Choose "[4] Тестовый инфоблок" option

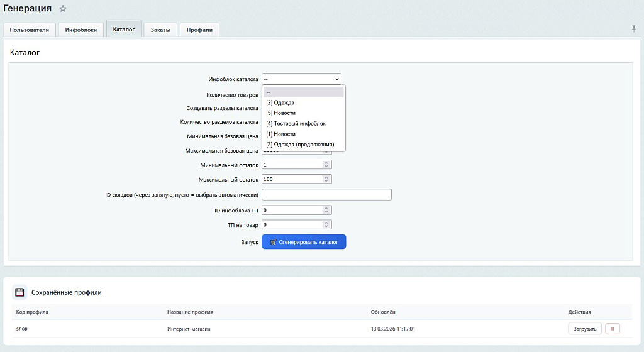(x=296, y=124)
